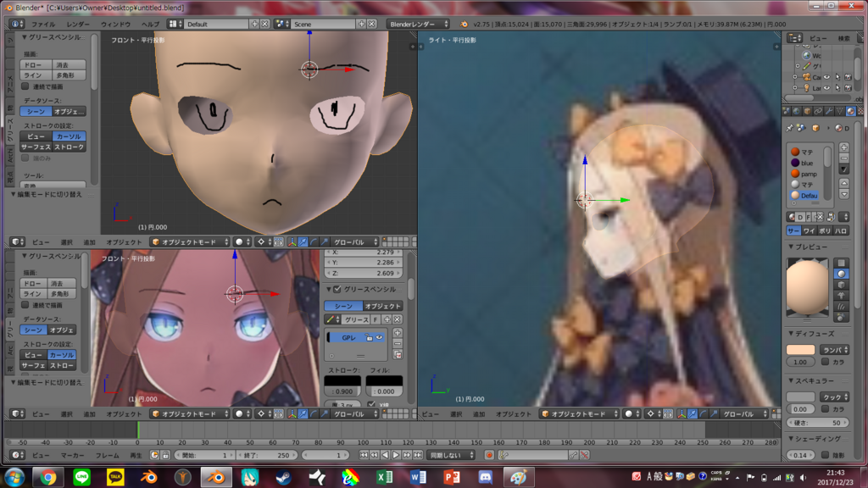Open オブジェクトモード dropdown in bottom-left viewport
868x488 pixels.
point(191,413)
